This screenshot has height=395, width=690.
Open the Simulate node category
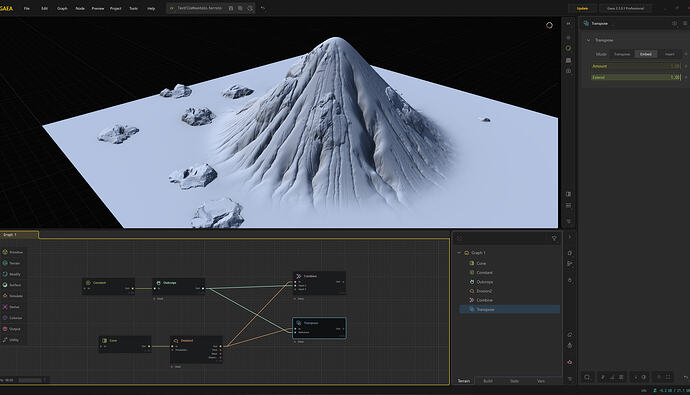tap(13, 296)
